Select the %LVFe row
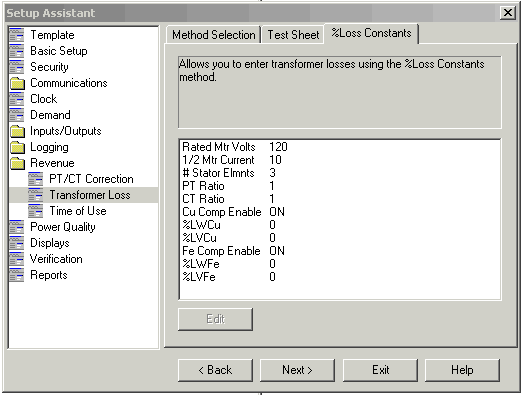 (340, 277)
